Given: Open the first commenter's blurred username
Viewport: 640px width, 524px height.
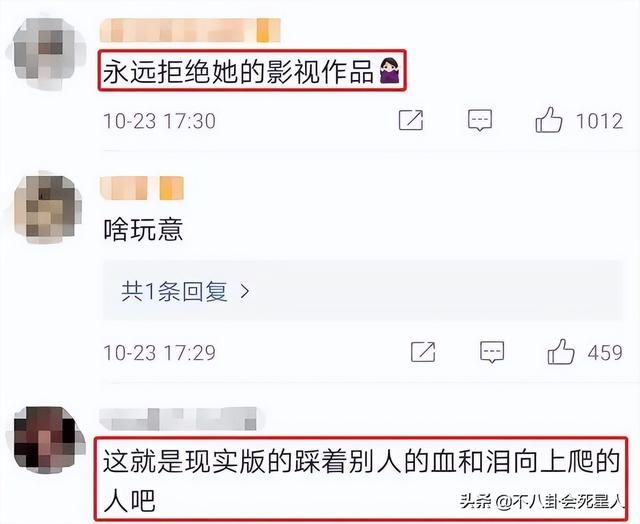Looking at the screenshot, I should coord(190,30).
